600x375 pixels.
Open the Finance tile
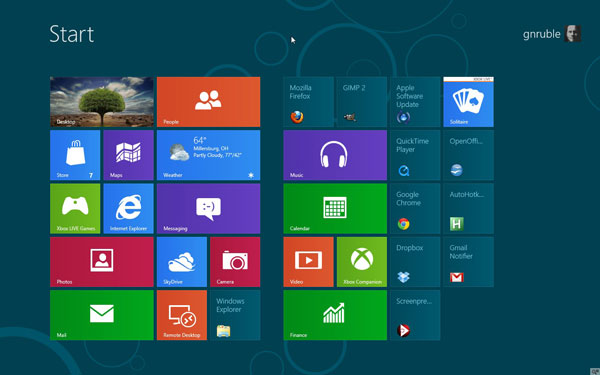pyautogui.click(x=335, y=315)
